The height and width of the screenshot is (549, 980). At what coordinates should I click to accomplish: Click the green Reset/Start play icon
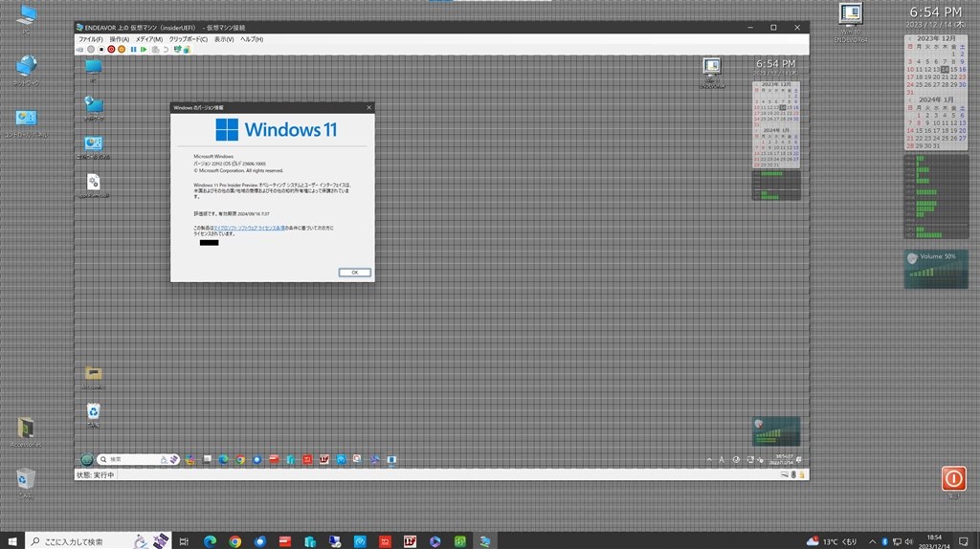144,50
